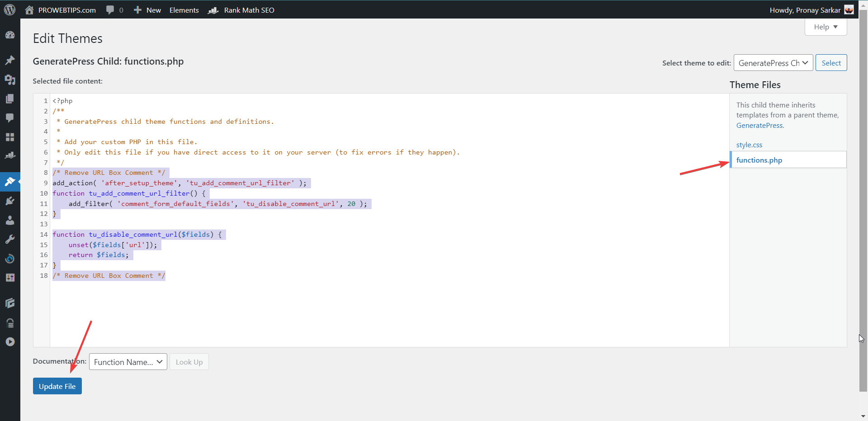Image resolution: width=868 pixels, height=421 pixels.
Task: Click the New menu in admin bar
Action: point(148,10)
